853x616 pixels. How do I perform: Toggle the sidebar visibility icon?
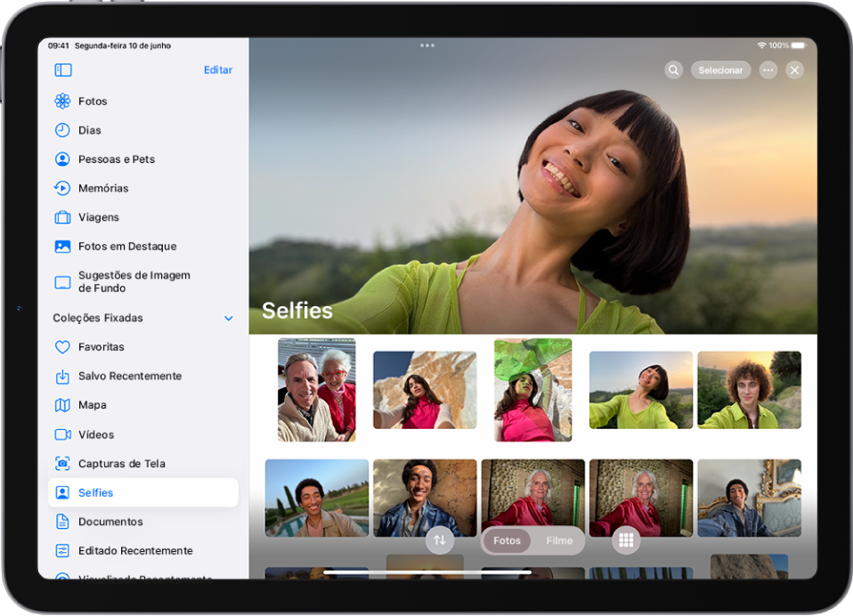tap(62, 69)
